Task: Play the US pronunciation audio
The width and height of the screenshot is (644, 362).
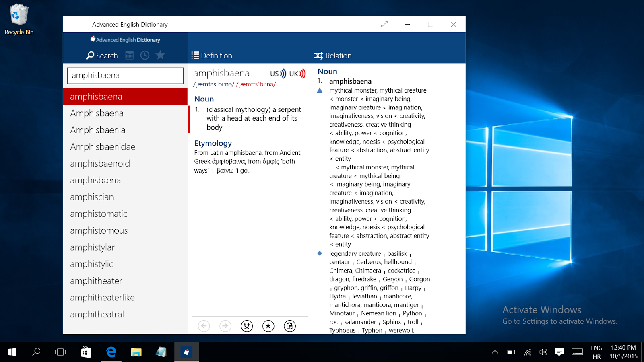Action: [x=278, y=74]
